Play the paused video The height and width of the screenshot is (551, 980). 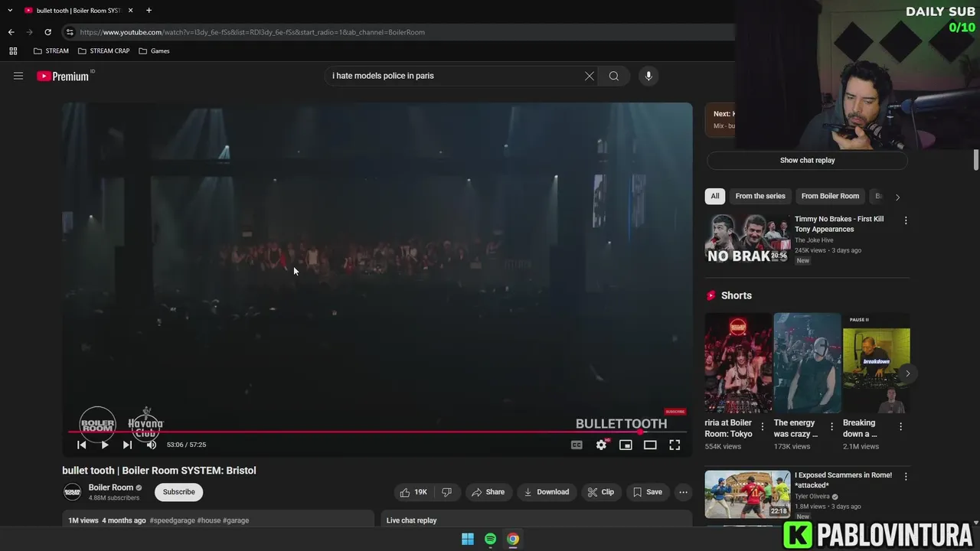pos(105,445)
